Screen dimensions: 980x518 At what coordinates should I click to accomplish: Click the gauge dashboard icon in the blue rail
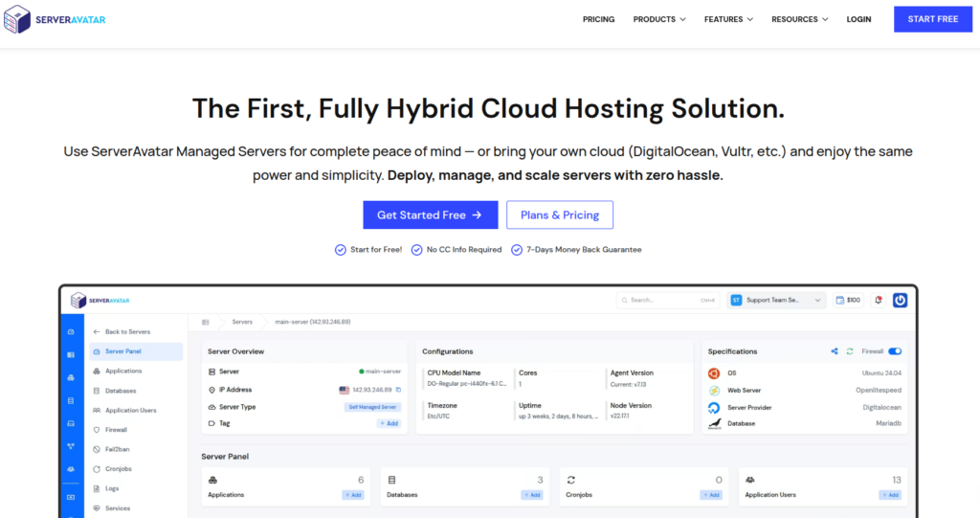(71, 332)
